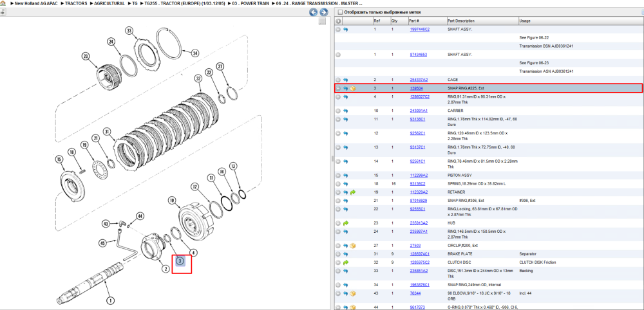Click callout 2 in the diagram
This screenshot has width=644, height=310.
click(165, 269)
